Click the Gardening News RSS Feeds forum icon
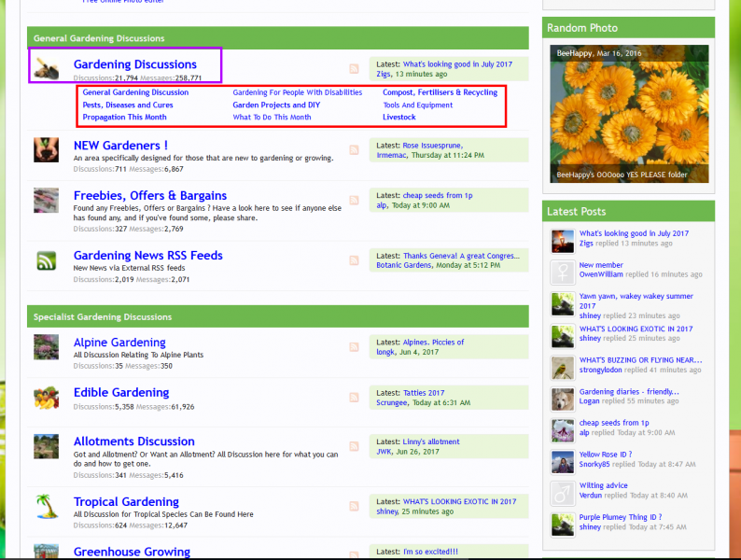 47,260
